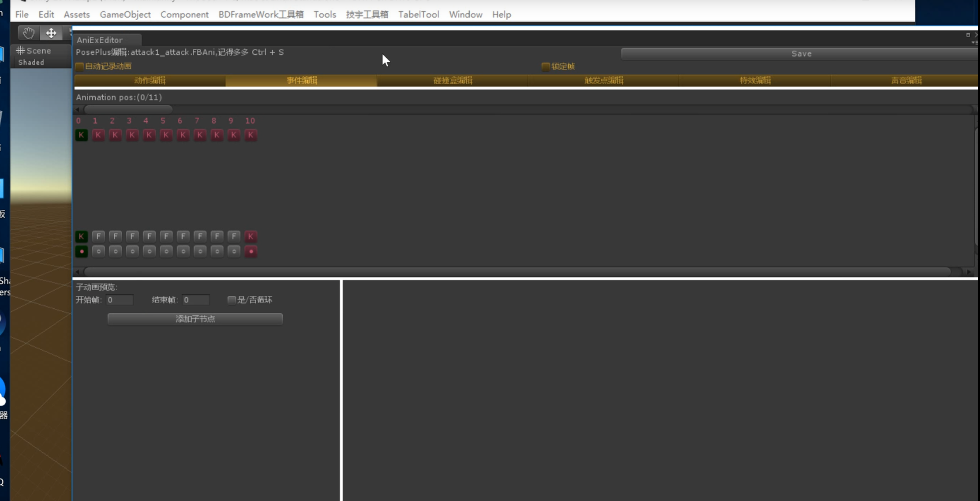
Task: Enable the 自动记录动画 checkbox
Action: click(x=80, y=67)
